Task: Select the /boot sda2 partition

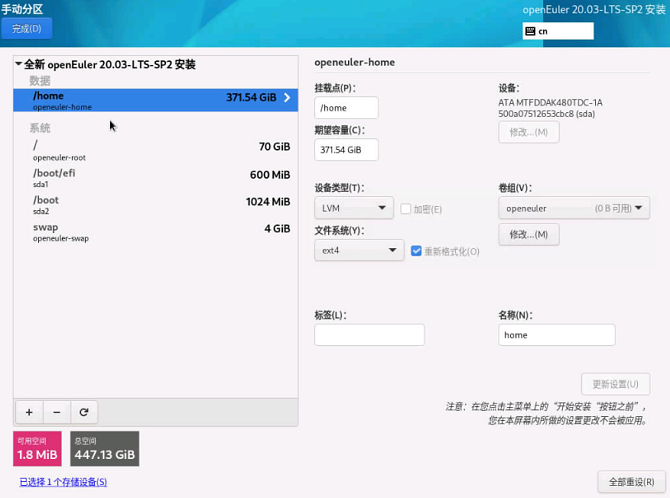Action: click(x=155, y=204)
